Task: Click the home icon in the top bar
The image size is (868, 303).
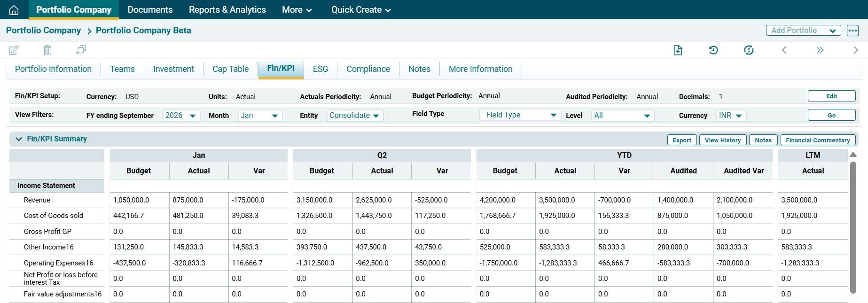Action: tap(14, 10)
